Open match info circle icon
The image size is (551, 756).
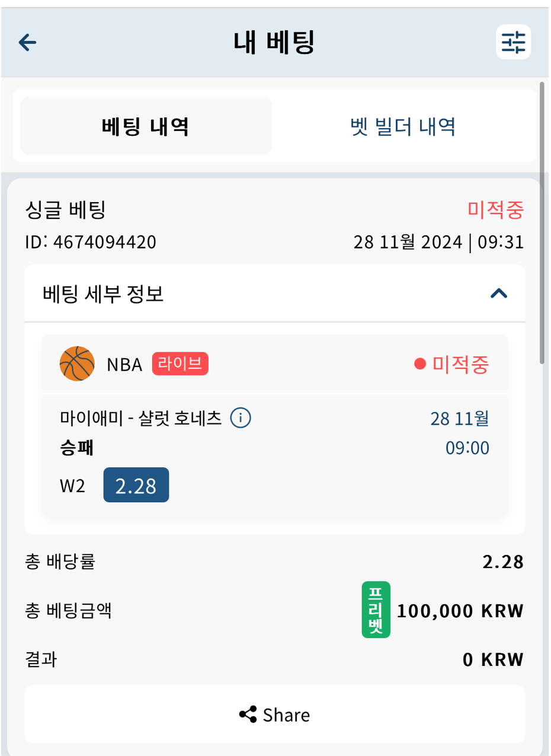click(241, 418)
